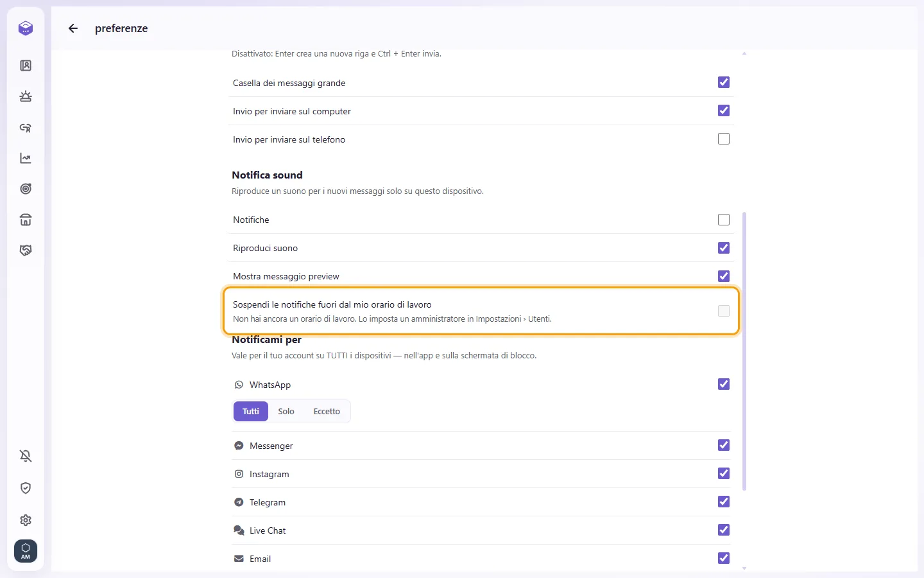Click the Telegram channel icon
924x578 pixels.
pos(239,502)
